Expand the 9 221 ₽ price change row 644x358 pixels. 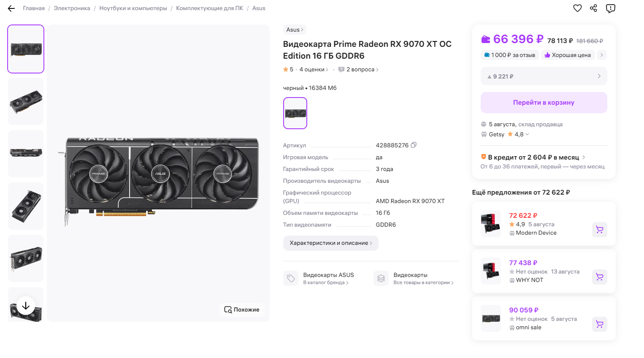[x=544, y=76]
